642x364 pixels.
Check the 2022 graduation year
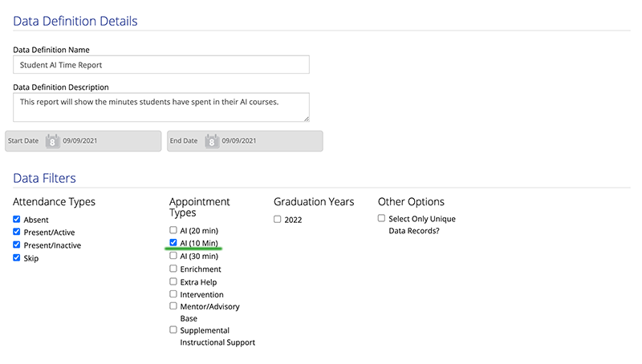point(277,219)
